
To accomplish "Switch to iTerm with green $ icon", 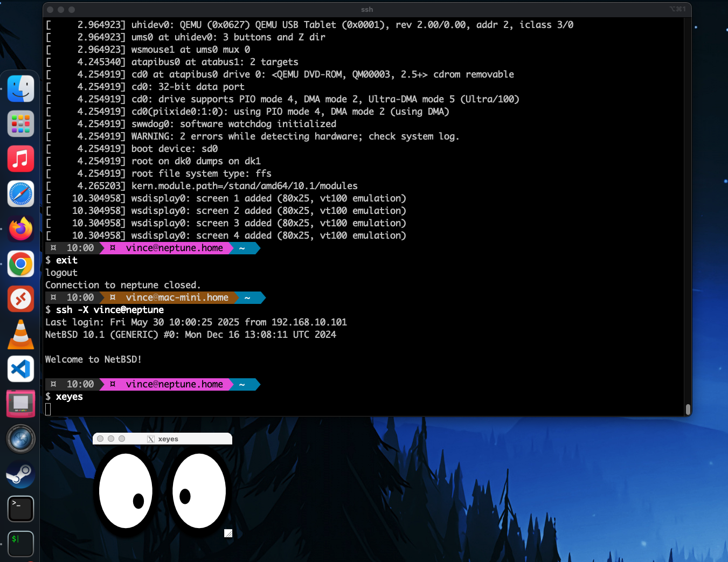I will [20, 544].
